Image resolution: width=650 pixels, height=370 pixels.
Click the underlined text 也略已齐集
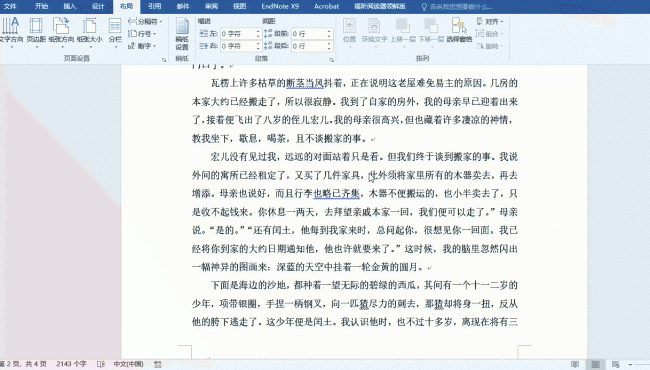point(336,193)
